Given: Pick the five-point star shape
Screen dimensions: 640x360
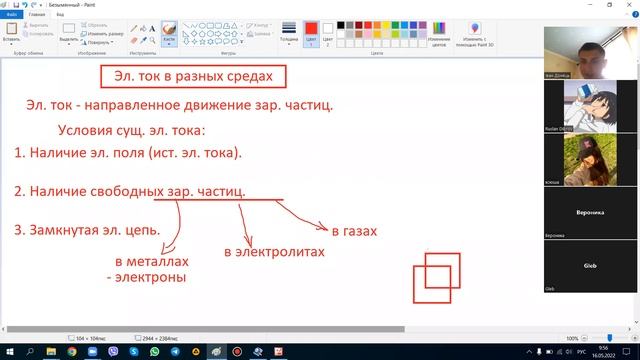Looking at the screenshot, I should click(x=202, y=42).
